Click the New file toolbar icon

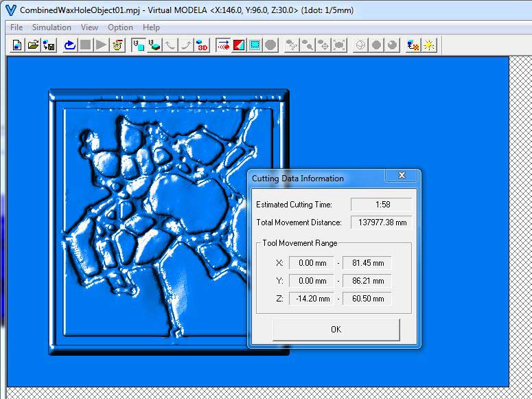[x=17, y=45]
